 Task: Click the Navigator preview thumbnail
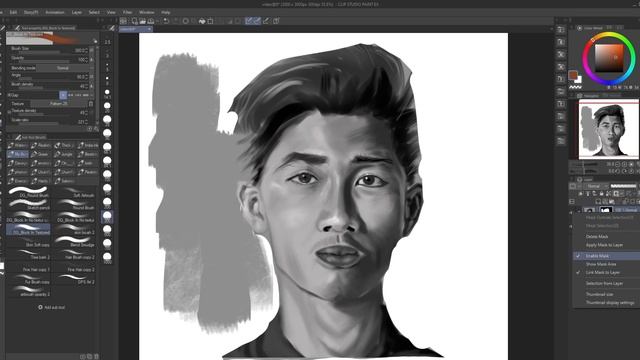pyautogui.click(x=609, y=130)
